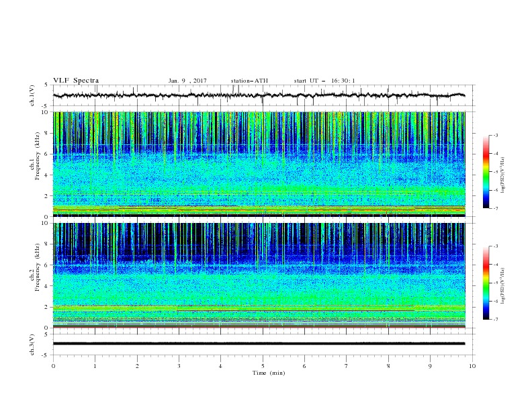
Task: Click the ch.2 spectrogram panel
Action: click(x=259, y=275)
